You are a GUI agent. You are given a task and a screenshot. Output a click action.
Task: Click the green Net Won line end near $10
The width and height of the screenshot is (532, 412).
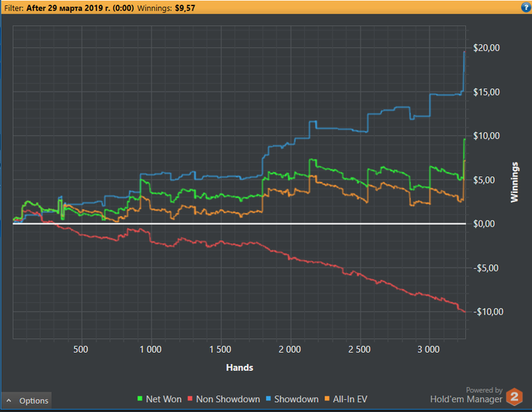click(x=464, y=139)
